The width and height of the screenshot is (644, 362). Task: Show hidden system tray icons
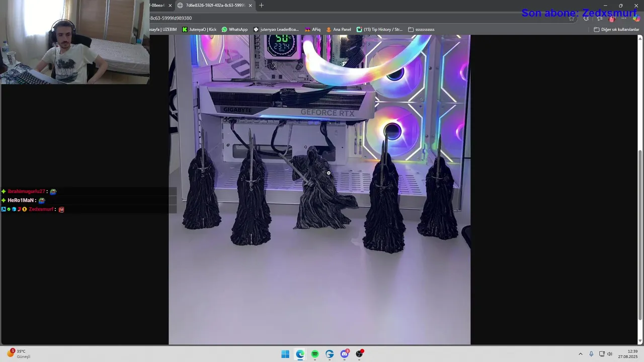click(x=580, y=354)
